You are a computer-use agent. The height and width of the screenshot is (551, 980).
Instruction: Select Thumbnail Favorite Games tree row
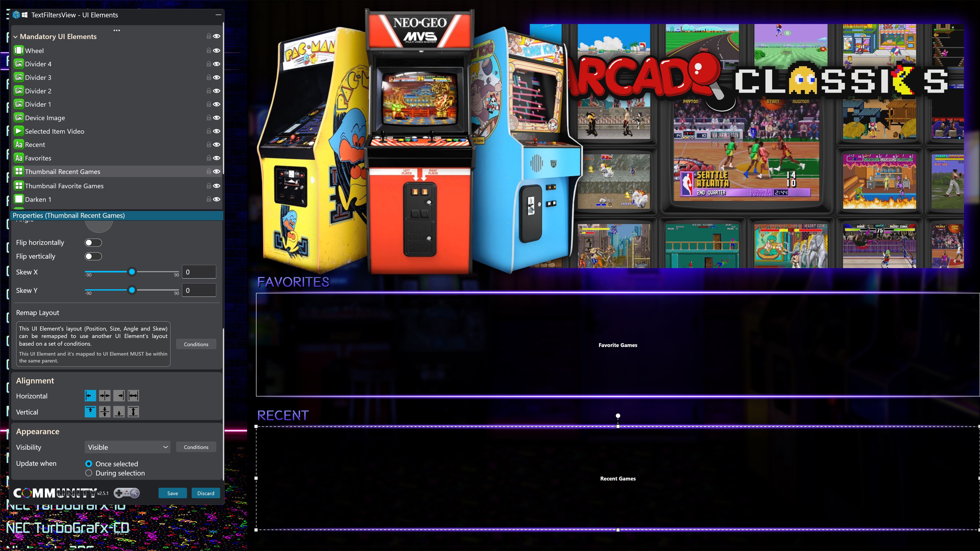tap(117, 186)
